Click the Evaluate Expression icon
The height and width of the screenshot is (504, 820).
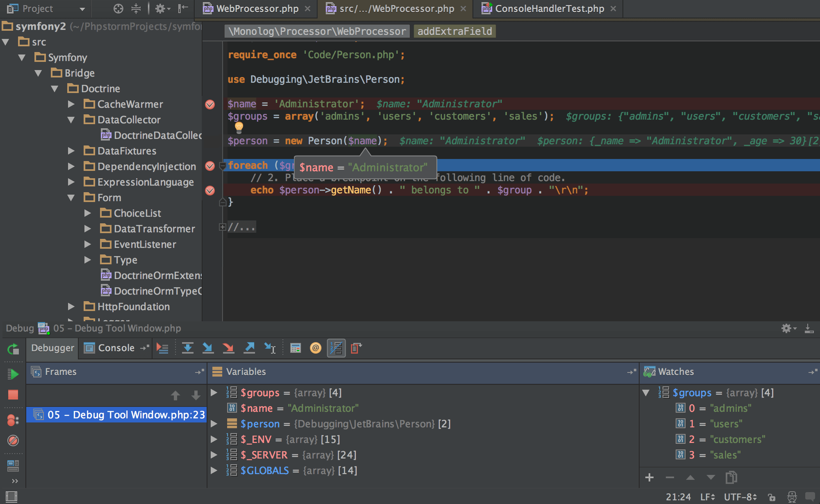pos(295,348)
